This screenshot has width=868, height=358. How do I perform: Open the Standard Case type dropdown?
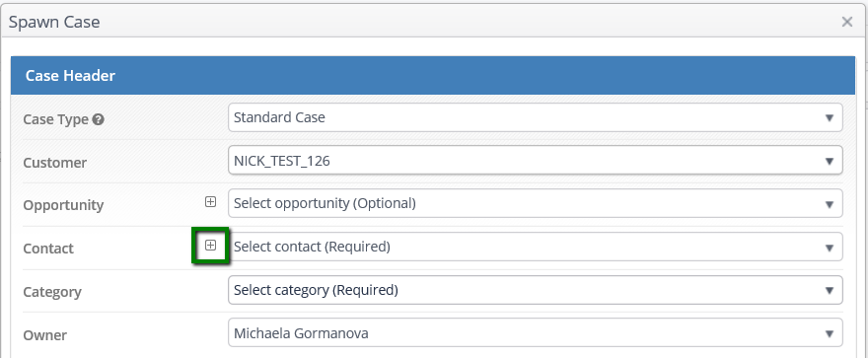click(536, 117)
